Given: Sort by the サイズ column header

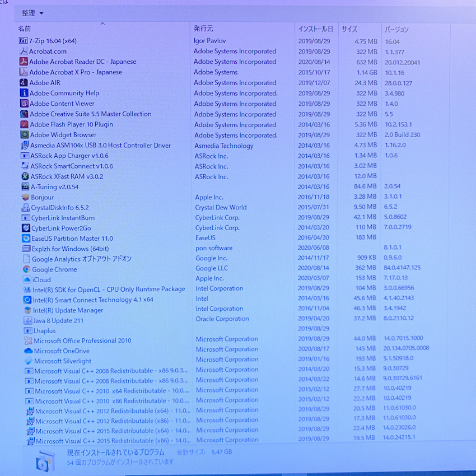Looking at the screenshot, I should coord(349,29).
